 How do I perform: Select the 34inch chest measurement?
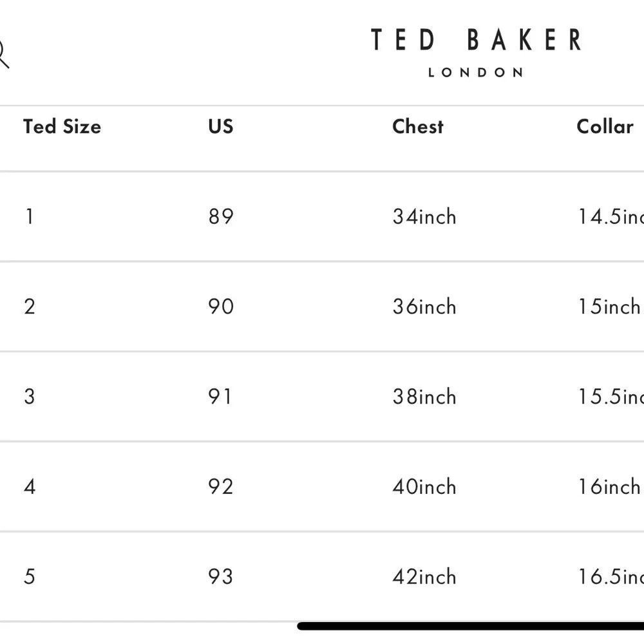[425, 217]
